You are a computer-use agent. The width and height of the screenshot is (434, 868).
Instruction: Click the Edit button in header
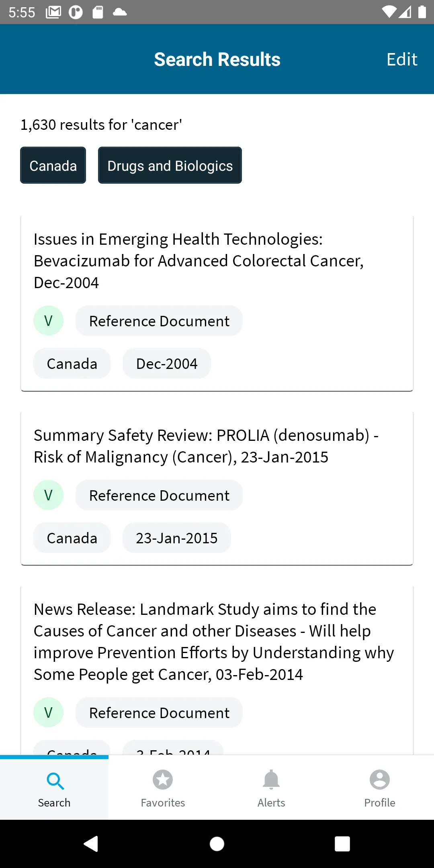(402, 59)
